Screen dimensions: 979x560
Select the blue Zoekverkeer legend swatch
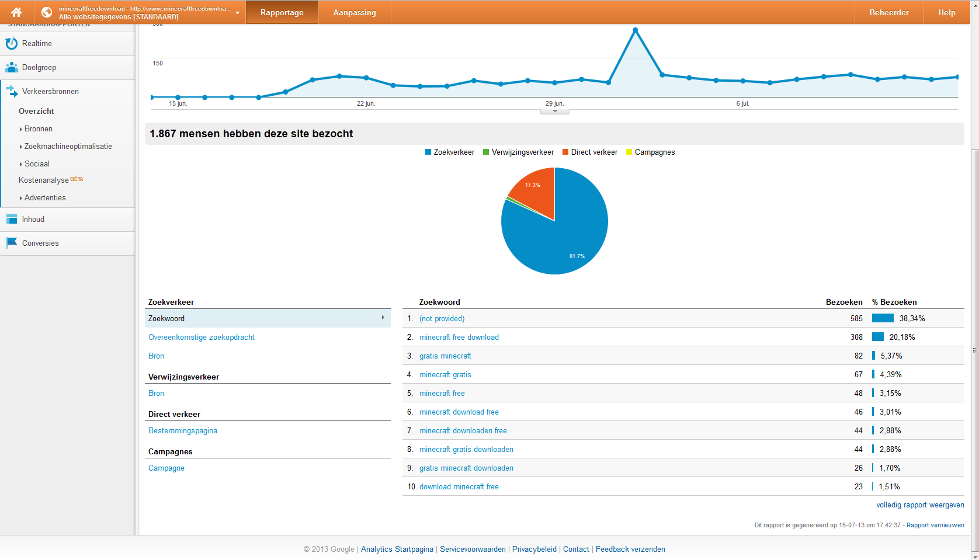click(x=428, y=152)
